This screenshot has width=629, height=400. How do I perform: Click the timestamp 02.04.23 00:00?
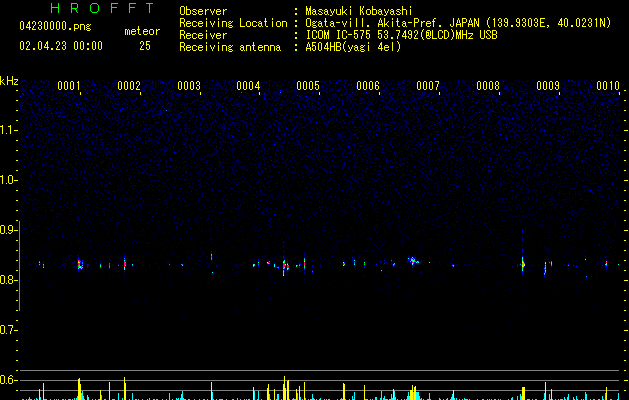[61, 46]
